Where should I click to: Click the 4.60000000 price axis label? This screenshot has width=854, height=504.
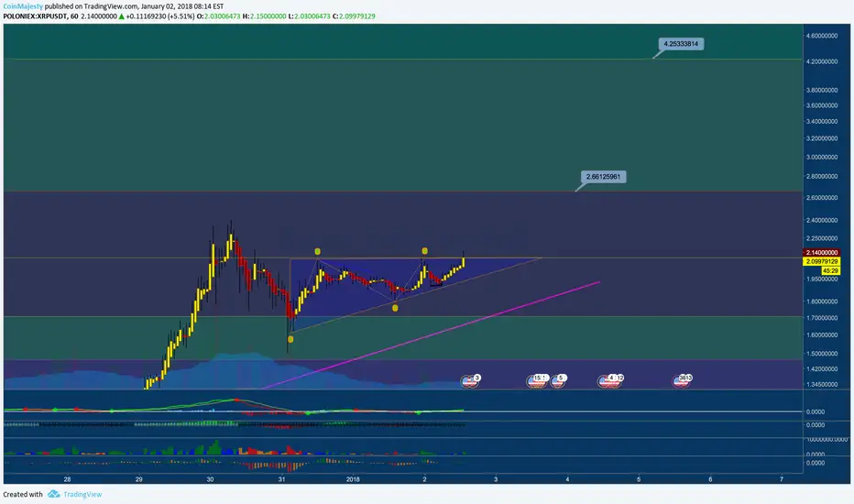[821, 36]
